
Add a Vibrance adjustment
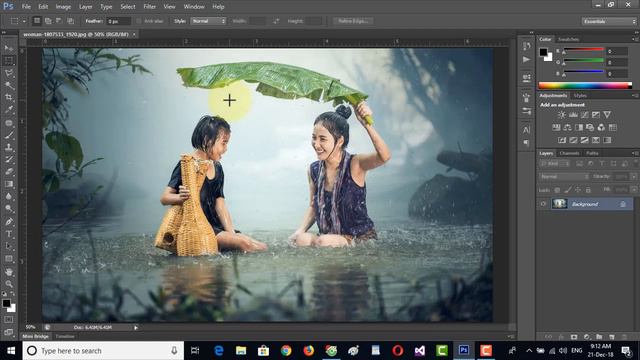(607, 115)
